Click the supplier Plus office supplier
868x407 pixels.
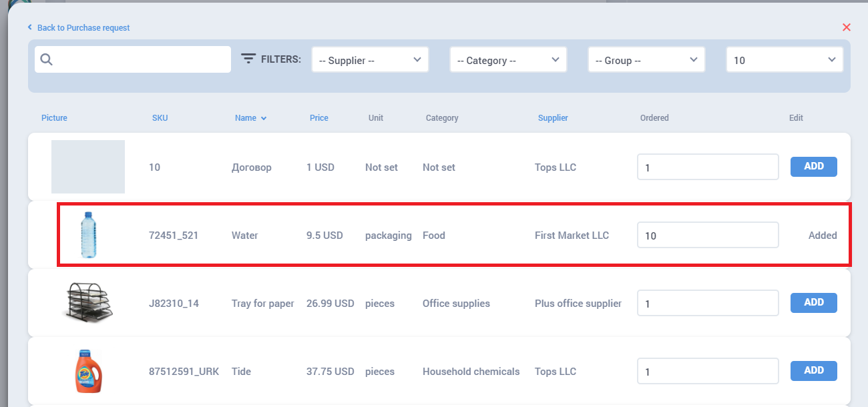(x=578, y=304)
